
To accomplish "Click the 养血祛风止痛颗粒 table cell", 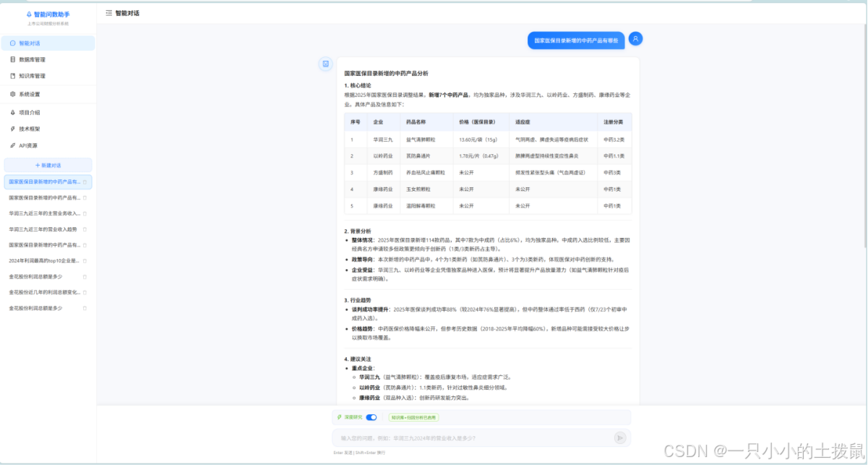I will (426, 173).
